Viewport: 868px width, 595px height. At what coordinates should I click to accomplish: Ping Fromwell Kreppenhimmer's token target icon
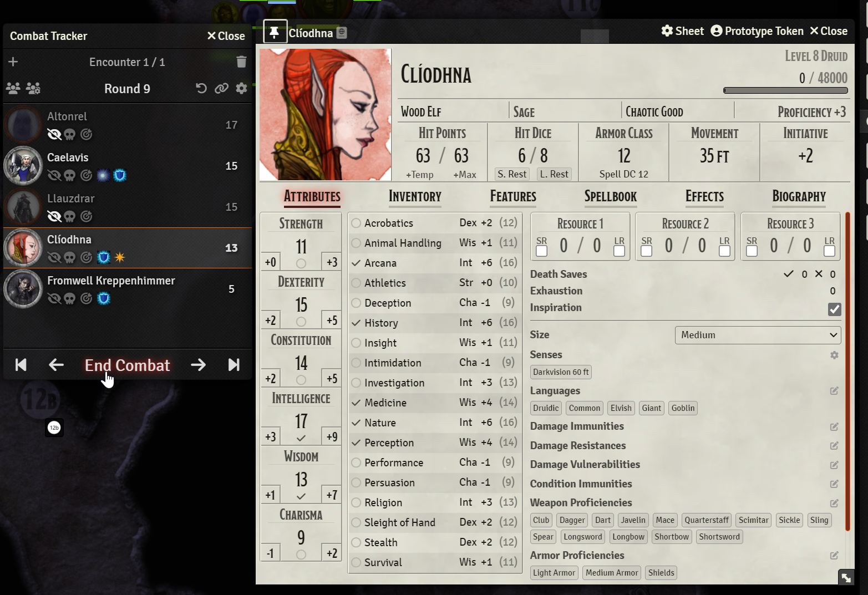[x=86, y=298]
